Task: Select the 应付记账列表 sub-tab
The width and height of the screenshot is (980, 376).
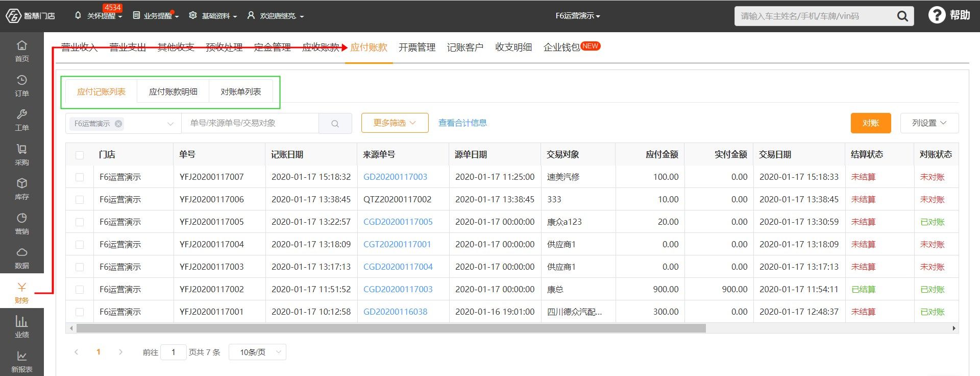Action: (101, 92)
